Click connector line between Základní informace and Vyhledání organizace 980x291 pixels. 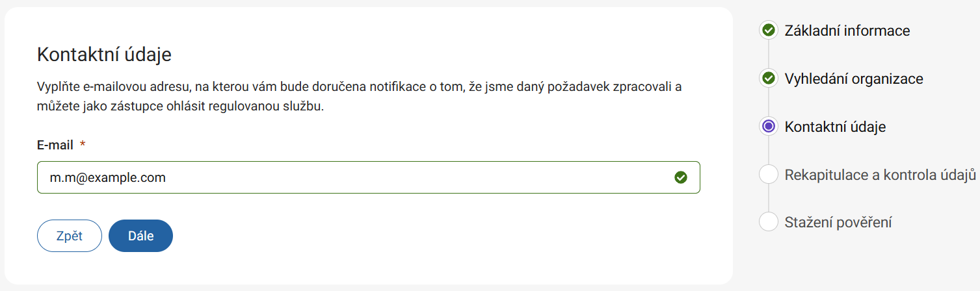(768, 55)
